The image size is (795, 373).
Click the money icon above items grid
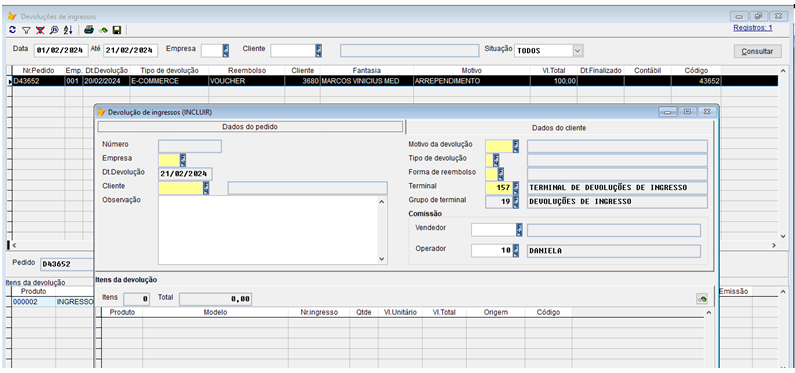coord(702,300)
